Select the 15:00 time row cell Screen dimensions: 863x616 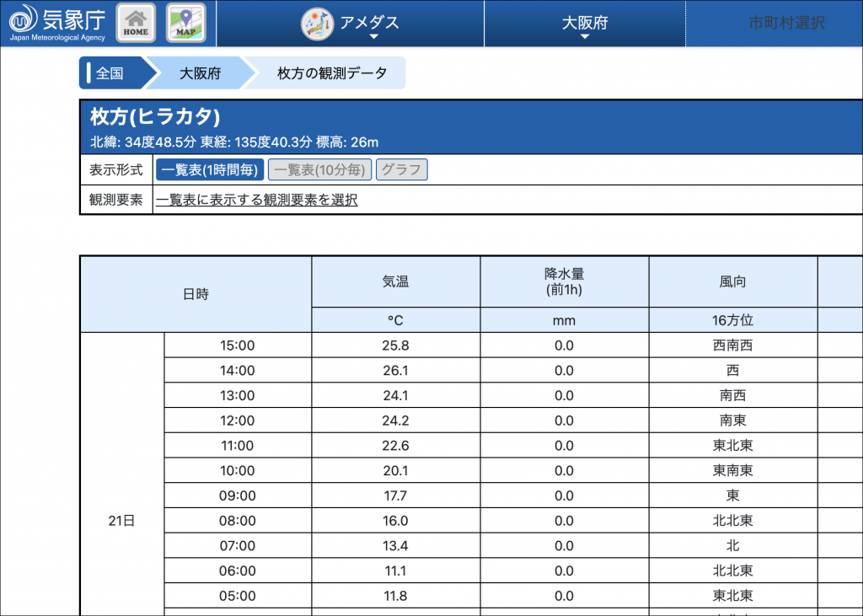(x=237, y=345)
